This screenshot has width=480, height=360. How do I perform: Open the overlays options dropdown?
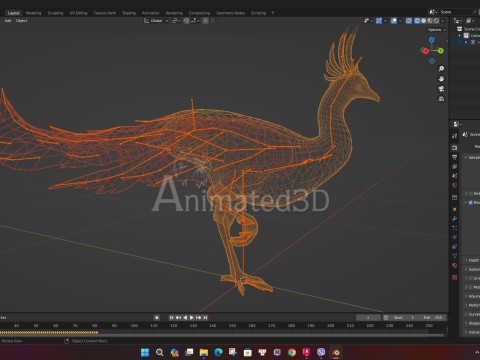click(x=400, y=21)
